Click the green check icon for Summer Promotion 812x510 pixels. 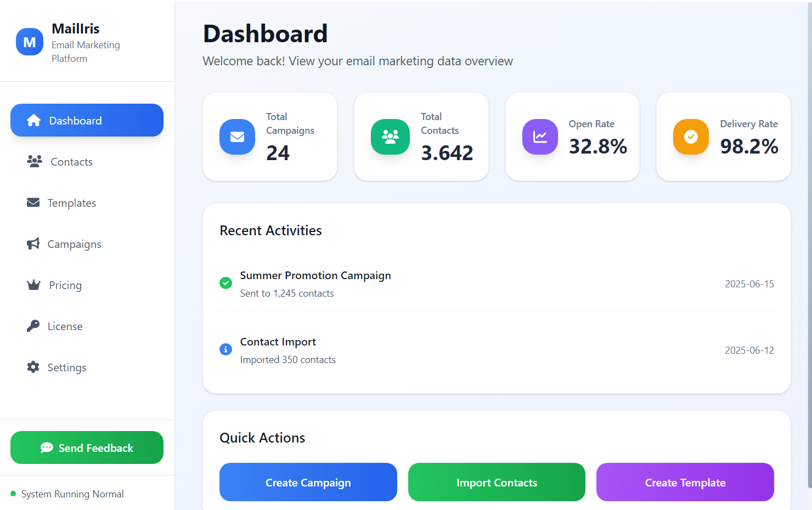tap(225, 283)
